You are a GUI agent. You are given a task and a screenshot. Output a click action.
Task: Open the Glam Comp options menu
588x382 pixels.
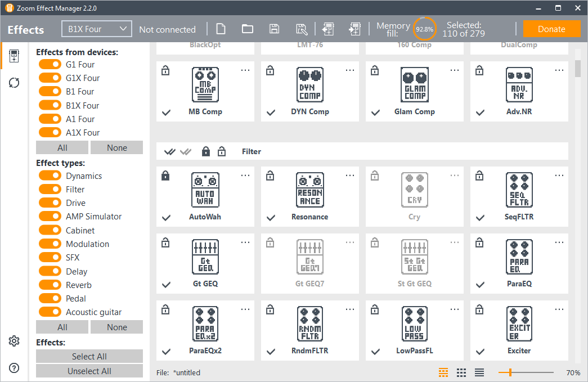(455, 70)
